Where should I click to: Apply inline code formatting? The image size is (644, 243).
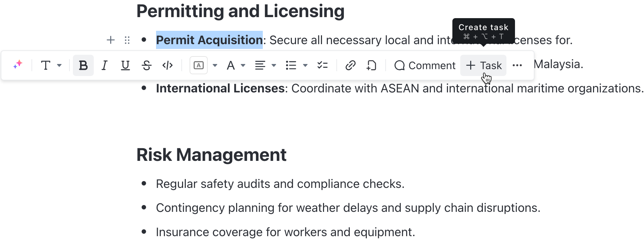click(x=167, y=65)
